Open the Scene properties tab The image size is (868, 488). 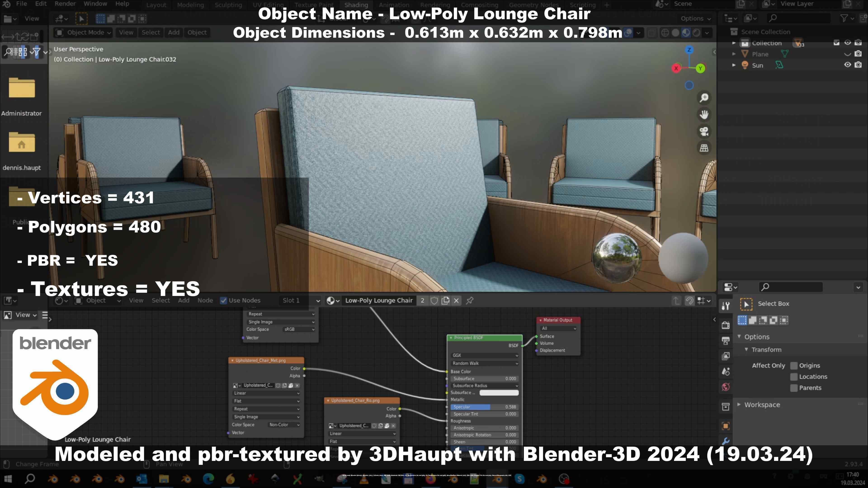726,371
